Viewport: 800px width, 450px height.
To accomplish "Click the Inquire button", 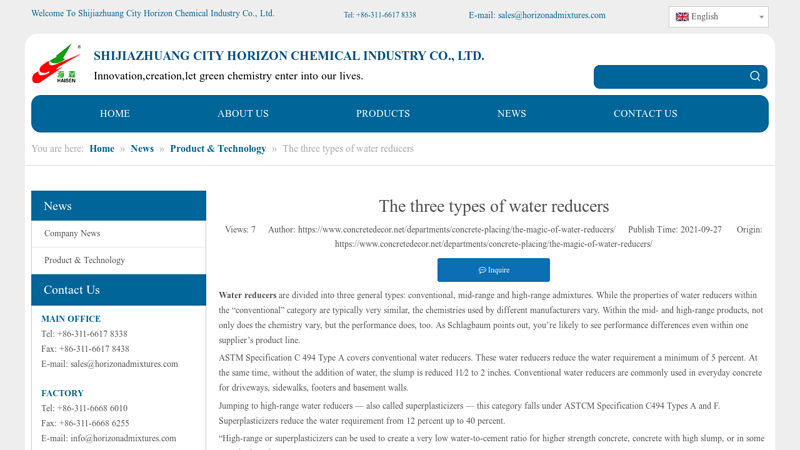I will point(493,270).
